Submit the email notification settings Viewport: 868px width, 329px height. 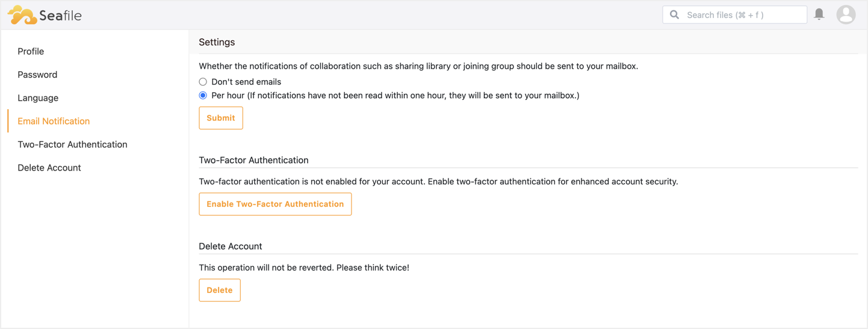click(221, 118)
